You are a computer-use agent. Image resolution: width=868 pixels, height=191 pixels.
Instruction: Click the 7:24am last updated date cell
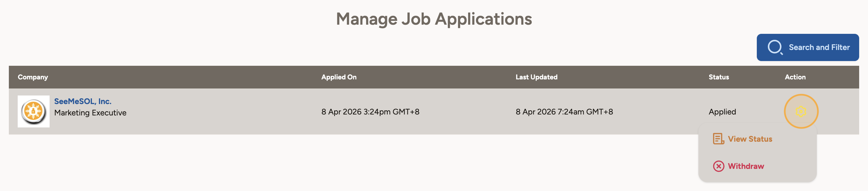564,112
